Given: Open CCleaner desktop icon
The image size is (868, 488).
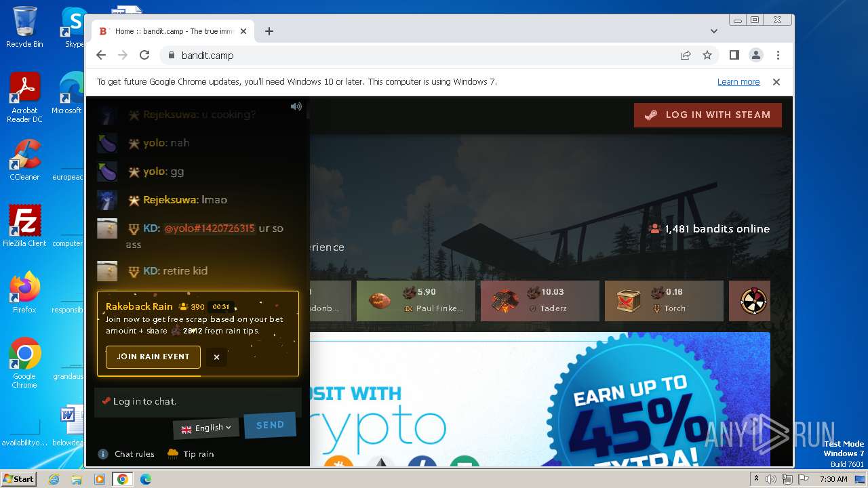Looking at the screenshot, I should [24, 160].
